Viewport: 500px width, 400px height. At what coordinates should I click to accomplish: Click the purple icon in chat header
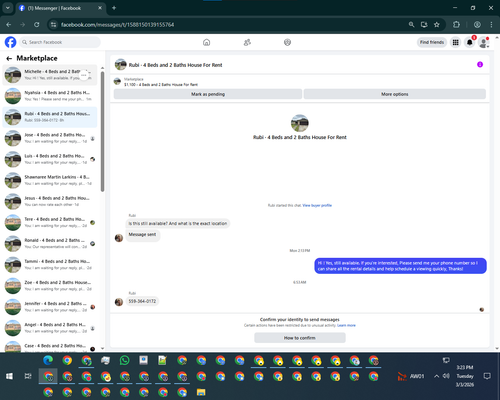480,64
